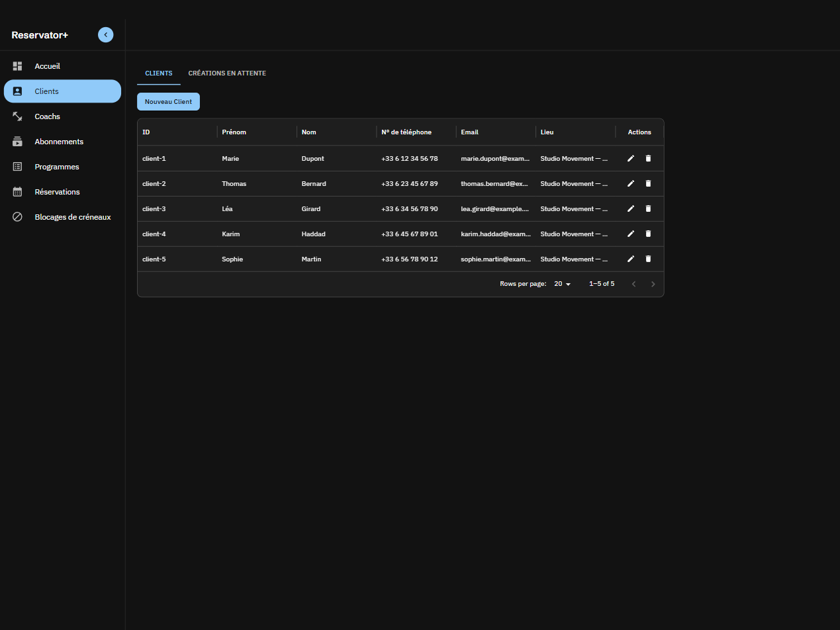Click the sophie.martin email cell
Screen dimensions: 840x630
[496, 259]
